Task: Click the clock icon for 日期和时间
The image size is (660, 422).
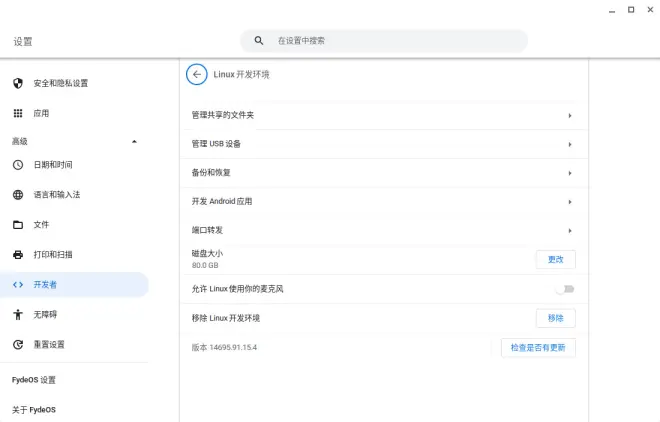Action: 18,165
